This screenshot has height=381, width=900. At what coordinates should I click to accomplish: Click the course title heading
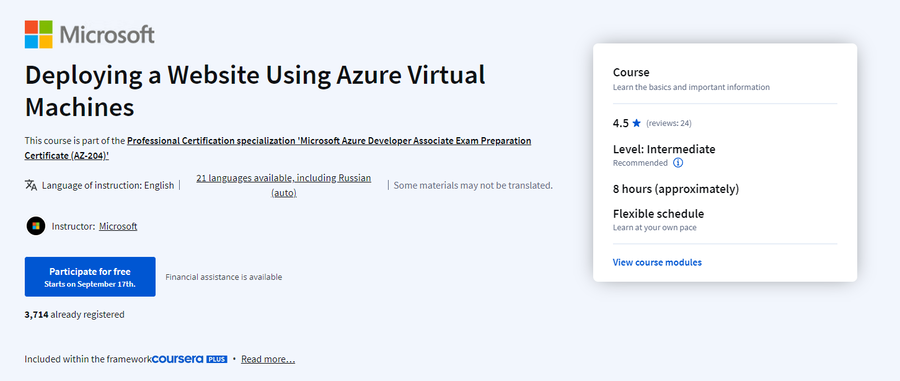255,91
